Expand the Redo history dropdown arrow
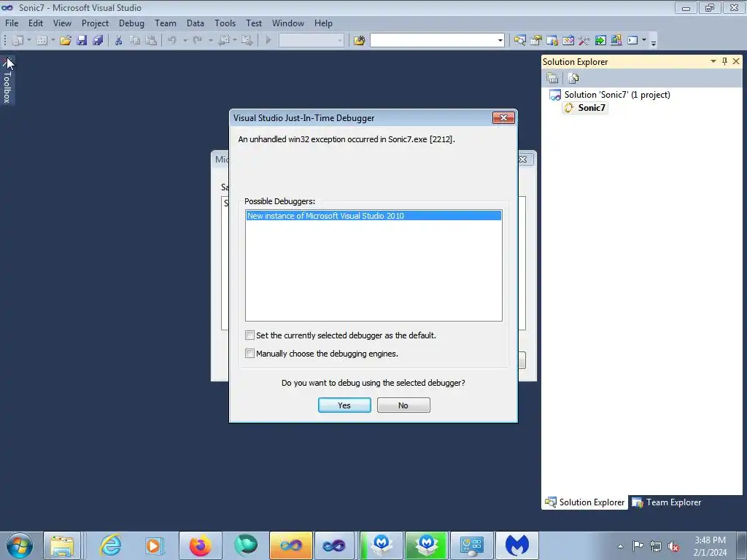The image size is (747, 560). click(210, 41)
